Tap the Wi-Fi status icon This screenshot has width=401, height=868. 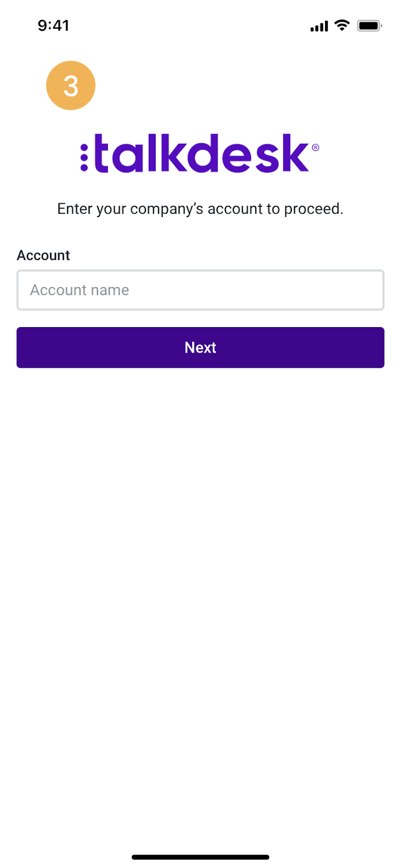pyautogui.click(x=342, y=25)
